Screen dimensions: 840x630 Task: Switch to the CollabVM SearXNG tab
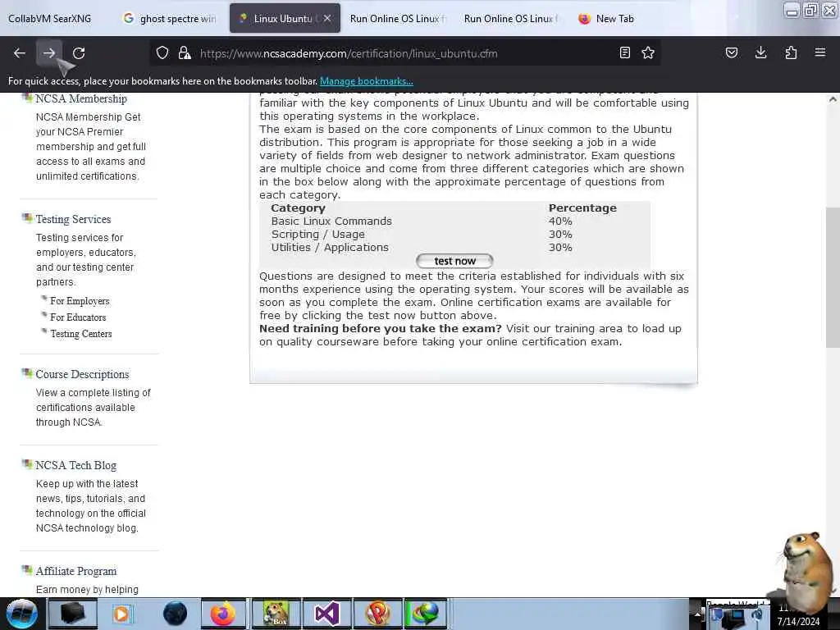(50, 18)
